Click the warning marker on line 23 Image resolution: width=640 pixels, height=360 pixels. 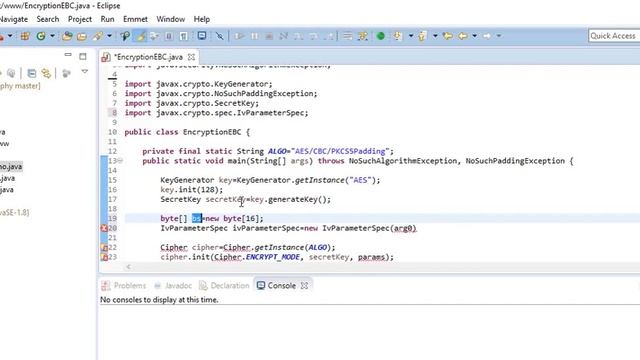click(104, 257)
